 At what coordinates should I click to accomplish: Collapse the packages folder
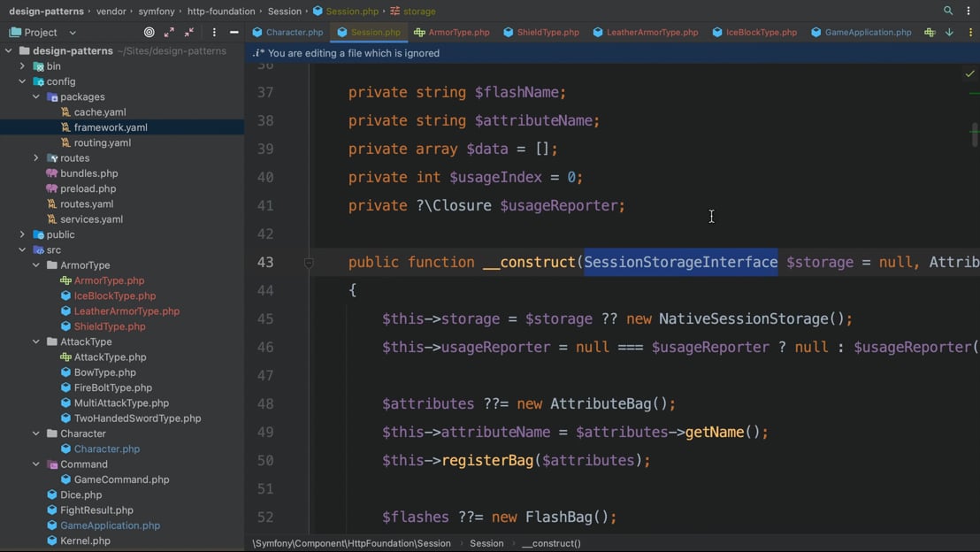[36, 96]
